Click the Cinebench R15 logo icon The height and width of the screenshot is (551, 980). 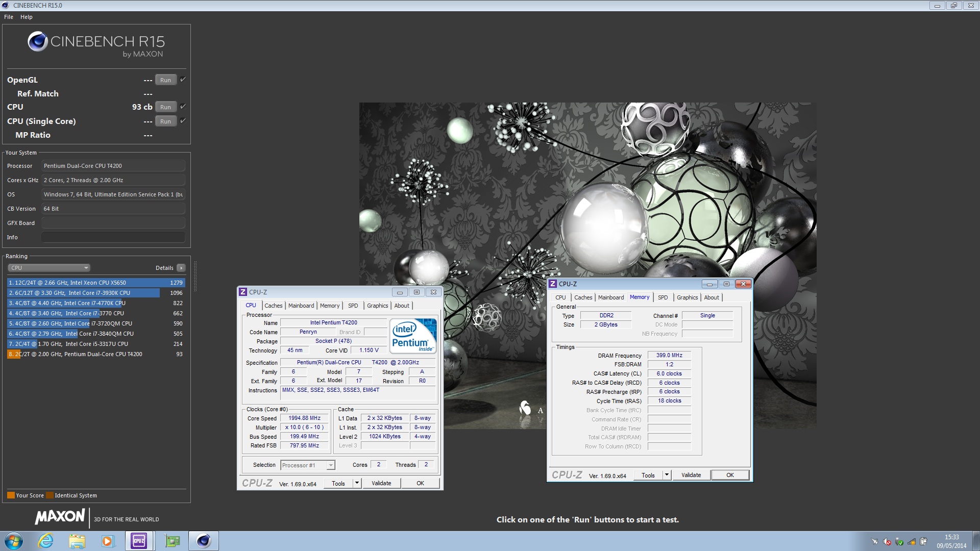tap(38, 42)
